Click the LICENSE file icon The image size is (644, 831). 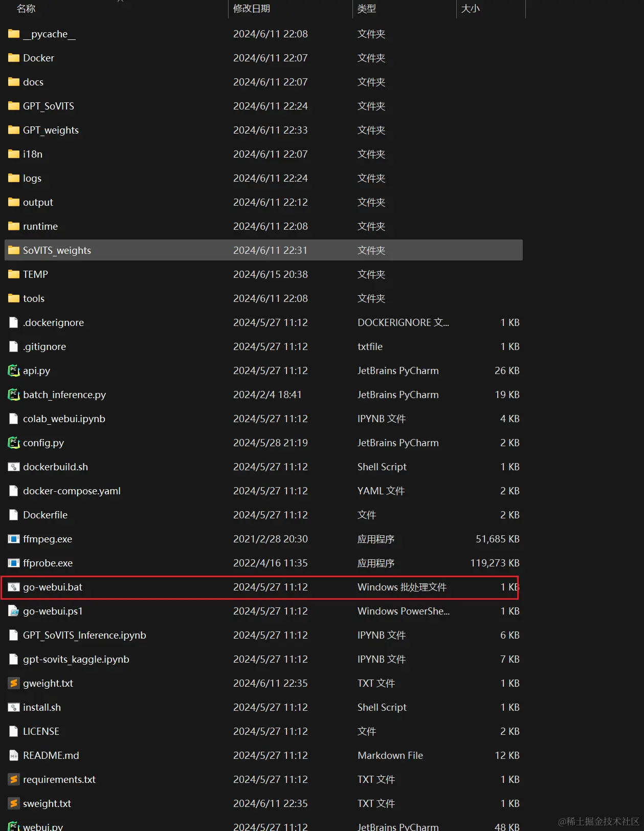click(14, 731)
